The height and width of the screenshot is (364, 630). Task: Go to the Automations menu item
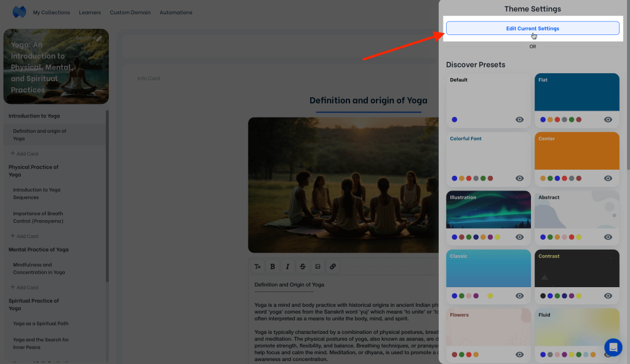point(176,12)
